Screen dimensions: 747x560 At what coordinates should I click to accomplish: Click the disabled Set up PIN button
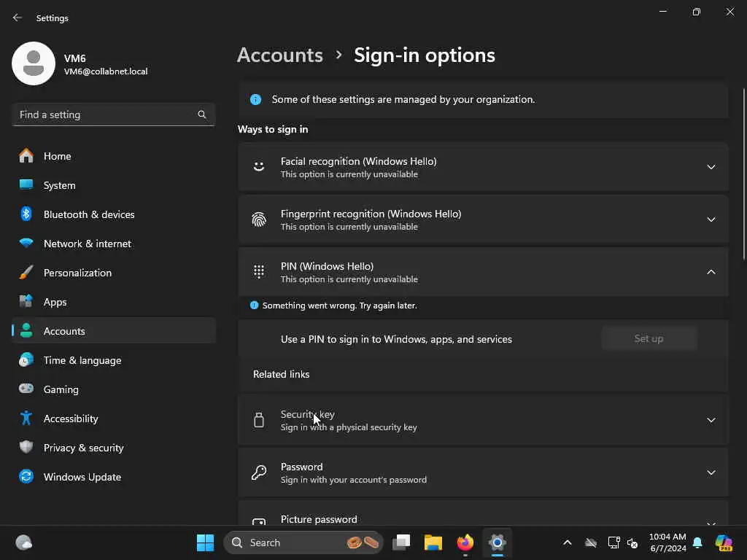pyautogui.click(x=649, y=338)
